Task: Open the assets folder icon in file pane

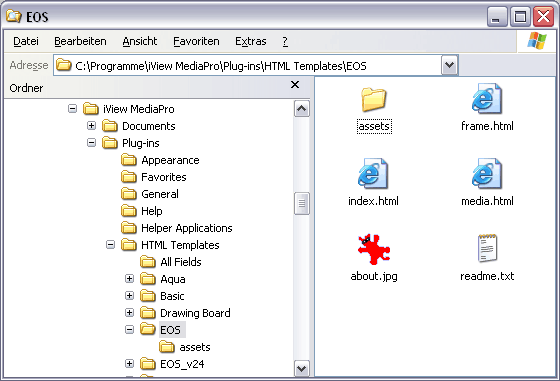Action: (374, 99)
